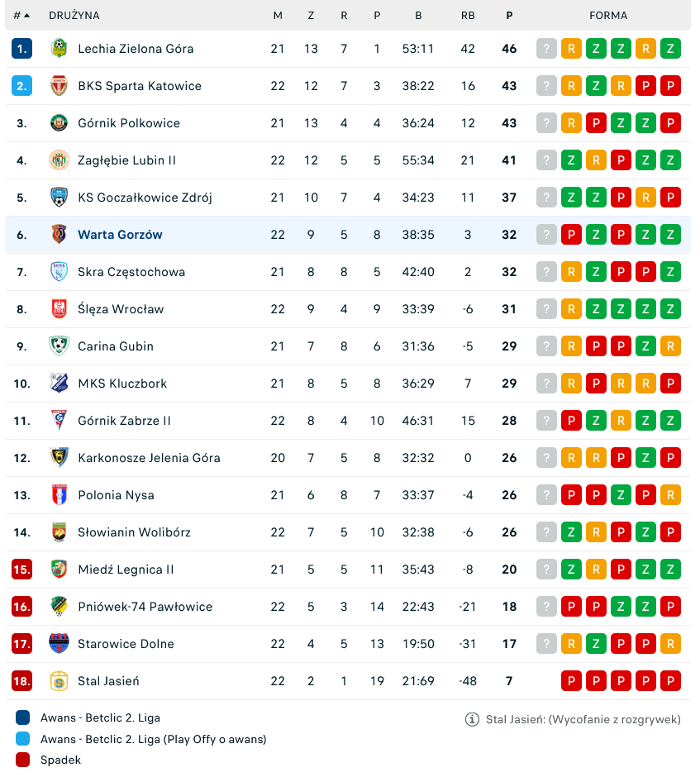Click the red Spadek legend swatch
Screen dimensions: 700x777
23,760
